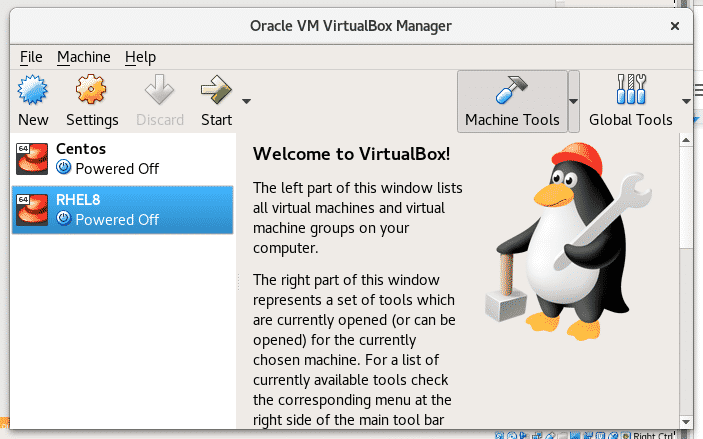The height and width of the screenshot is (439, 703).
Task: Open the File menu
Action: coord(31,57)
